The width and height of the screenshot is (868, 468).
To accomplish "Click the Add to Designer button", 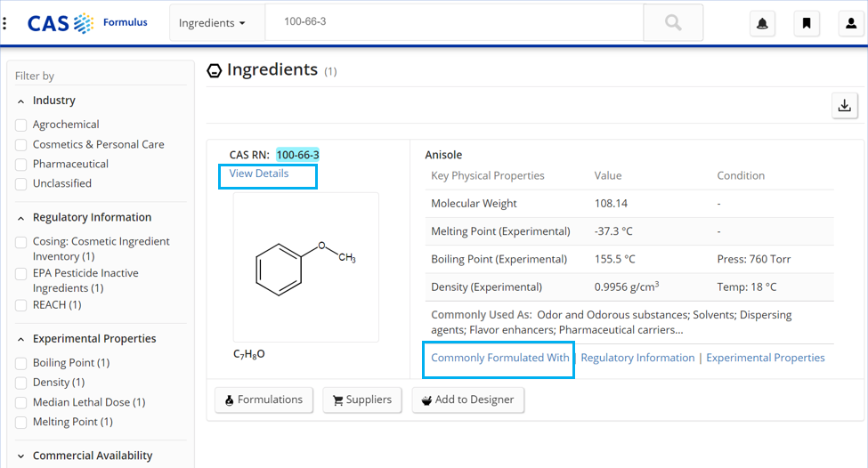I will point(467,399).
